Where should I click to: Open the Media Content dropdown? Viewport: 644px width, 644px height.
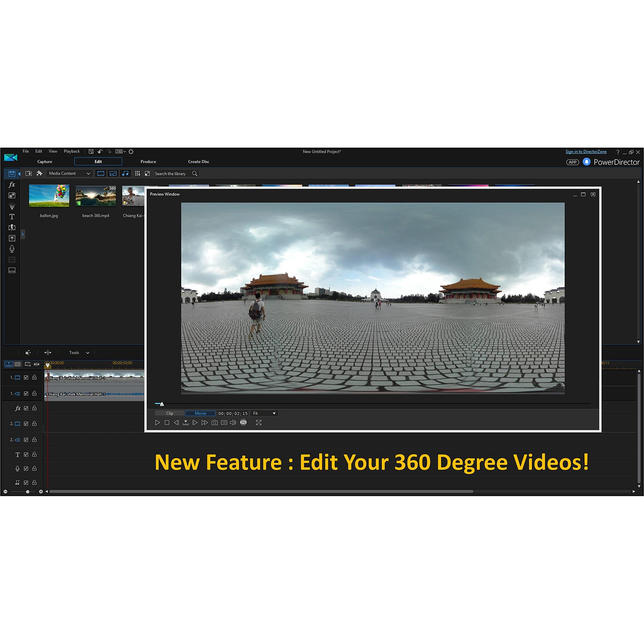[x=69, y=173]
